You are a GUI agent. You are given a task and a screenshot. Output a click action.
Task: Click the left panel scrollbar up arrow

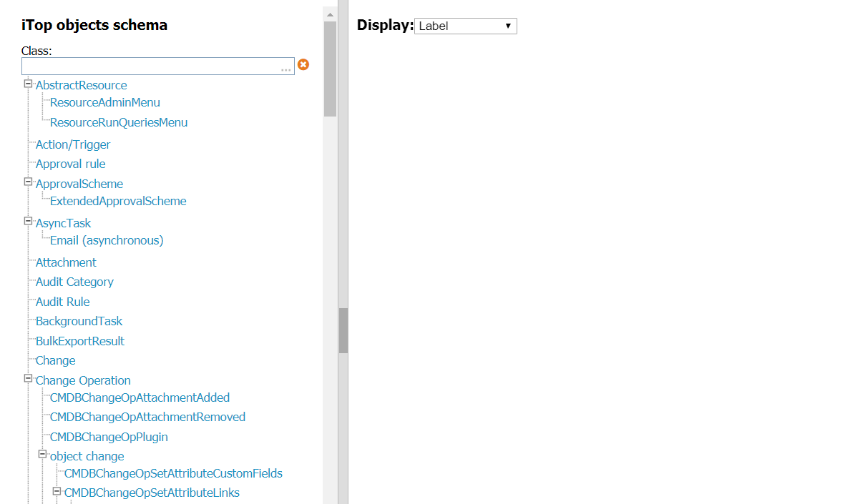(330, 14)
